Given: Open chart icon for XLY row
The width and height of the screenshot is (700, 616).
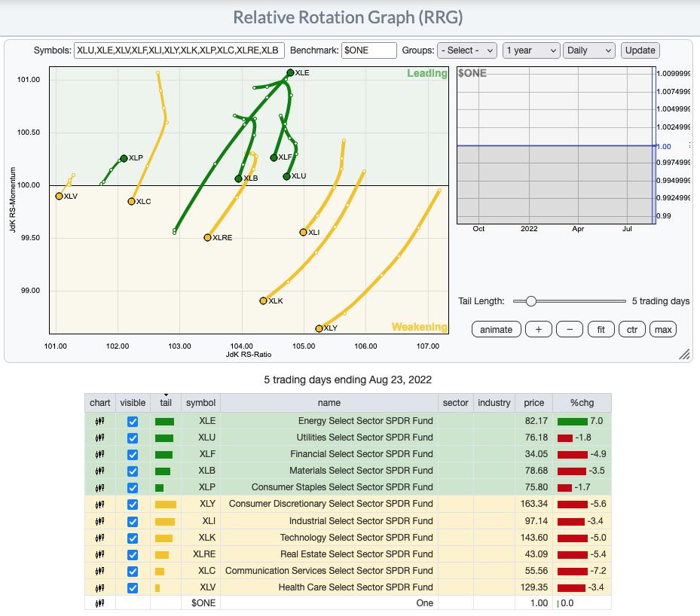Looking at the screenshot, I should 100,504.
